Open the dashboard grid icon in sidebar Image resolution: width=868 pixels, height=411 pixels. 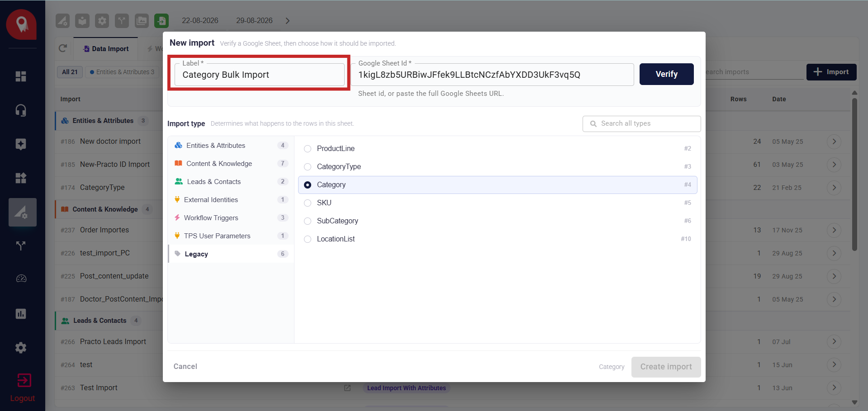21,76
